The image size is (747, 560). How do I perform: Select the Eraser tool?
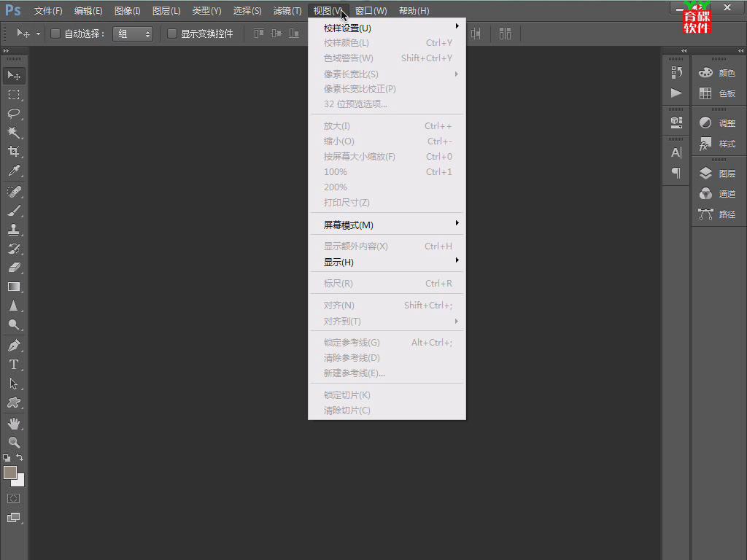(14, 268)
